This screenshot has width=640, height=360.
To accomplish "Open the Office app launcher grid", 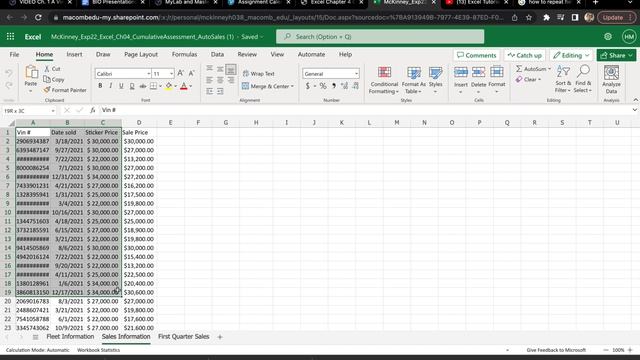I will pyautogui.click(x=10, y=37).
